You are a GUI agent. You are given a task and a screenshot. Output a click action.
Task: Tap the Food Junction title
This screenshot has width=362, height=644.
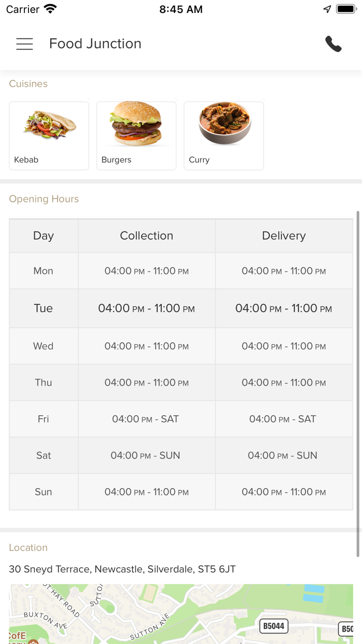(x=95, y=43)
